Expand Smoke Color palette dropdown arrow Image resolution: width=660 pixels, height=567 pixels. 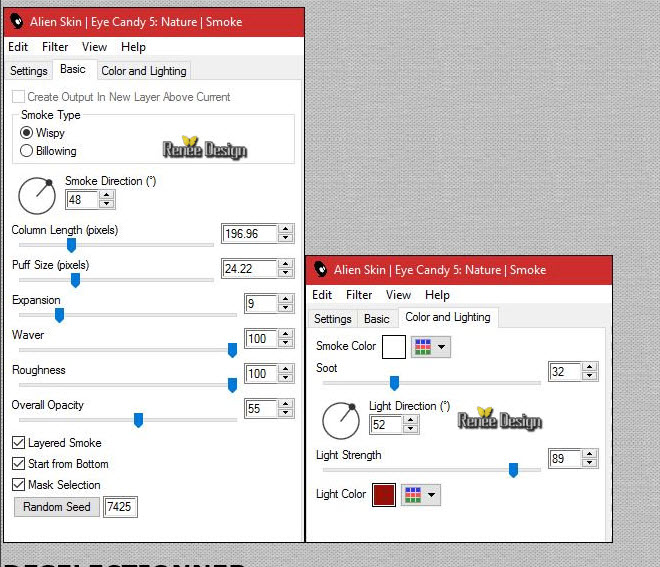click(x=441, y=347)
